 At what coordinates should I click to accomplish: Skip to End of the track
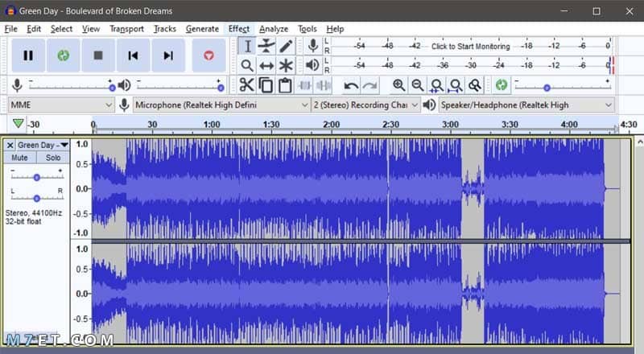(x=168, y=56)
